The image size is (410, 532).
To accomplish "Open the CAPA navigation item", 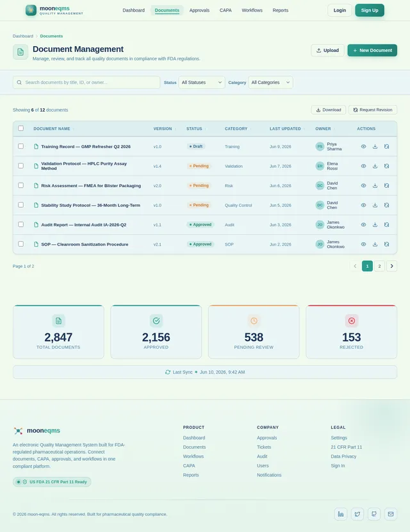I will point(225,10).
